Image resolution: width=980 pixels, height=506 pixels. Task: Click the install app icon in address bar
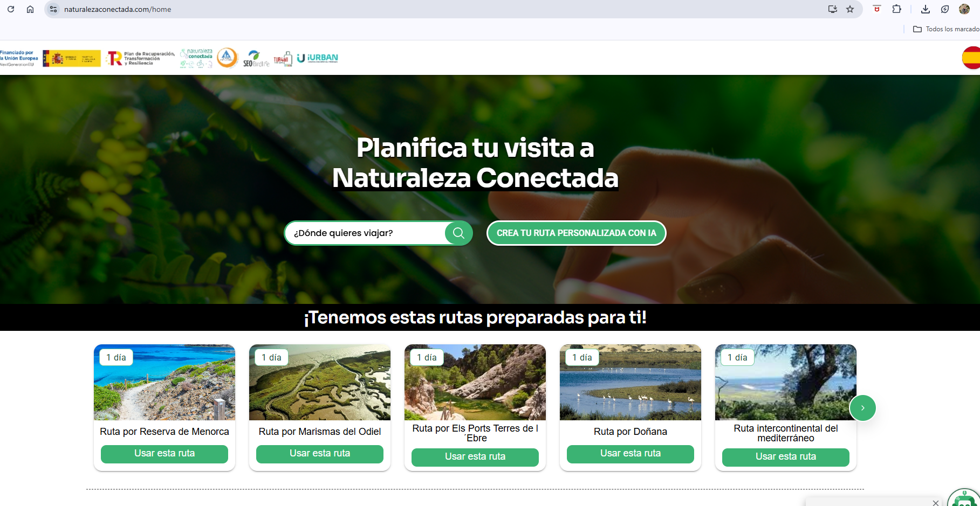[833, 9]
